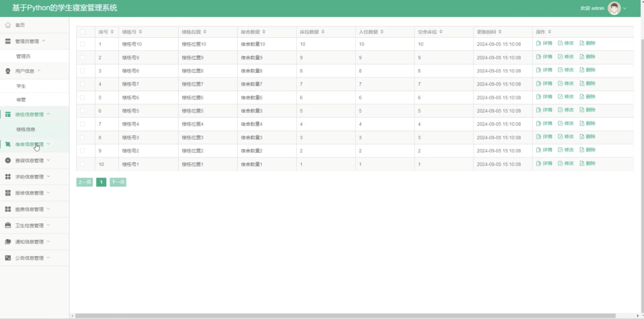644x319 pixels.
Task: Expand the 查寝信息管理 chevron
Action: (x=48, y=160)
